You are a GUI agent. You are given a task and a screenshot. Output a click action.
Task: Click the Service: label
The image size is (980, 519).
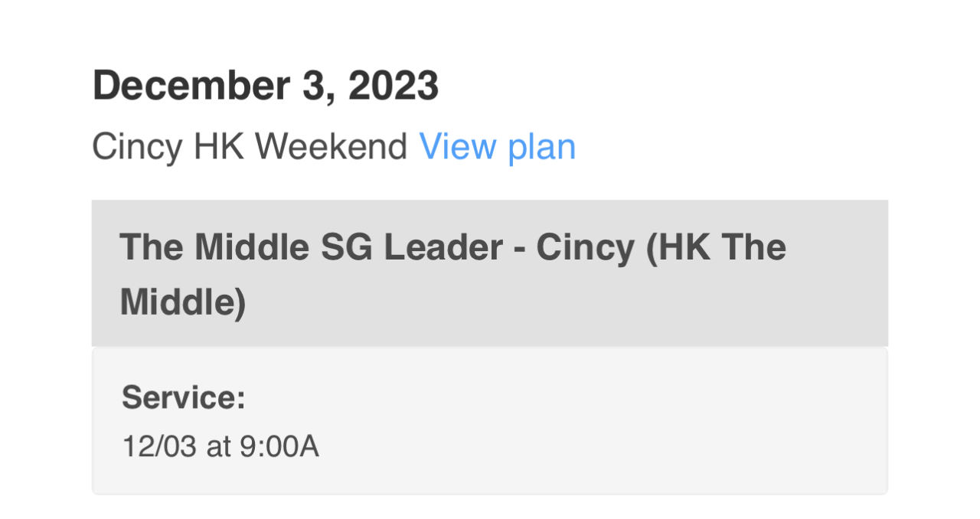(x=184, y=397)
